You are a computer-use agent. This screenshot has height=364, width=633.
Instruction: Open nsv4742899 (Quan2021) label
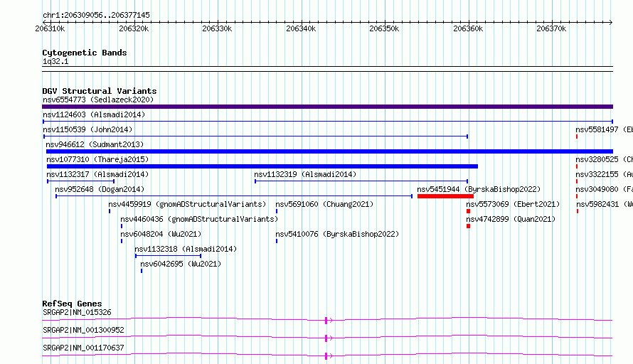(x=511, y=219)
